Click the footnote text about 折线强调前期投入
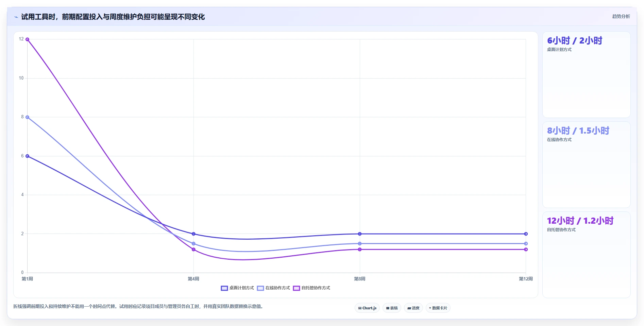The image size is (644, 326). (138, 306)
